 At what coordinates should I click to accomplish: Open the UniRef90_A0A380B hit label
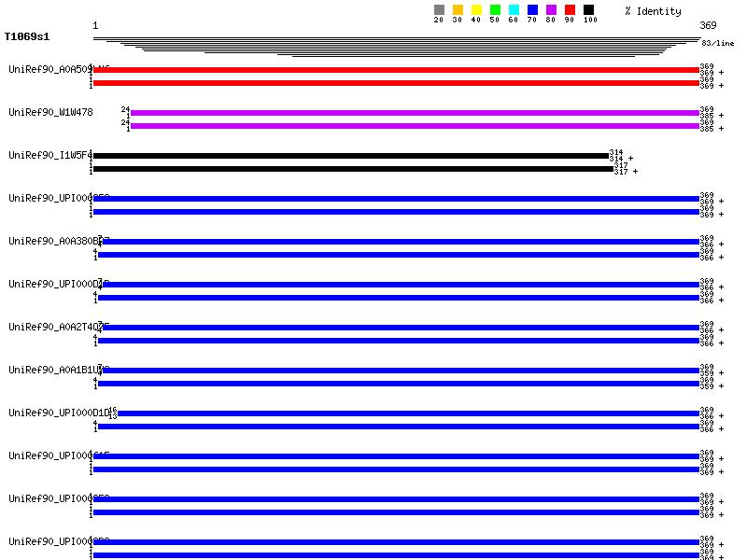pos(50,241)
